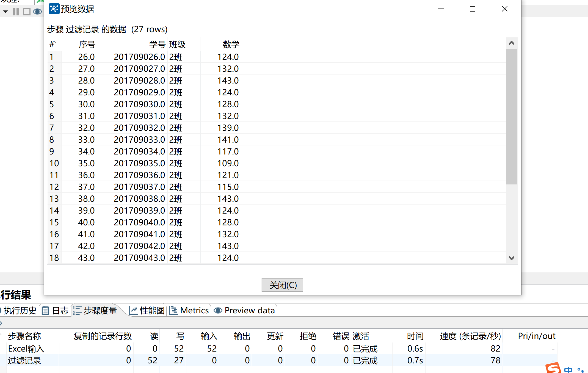
Task: Open the 执行历史 tab
Action: pyautogui.click(x=19, y=310)
